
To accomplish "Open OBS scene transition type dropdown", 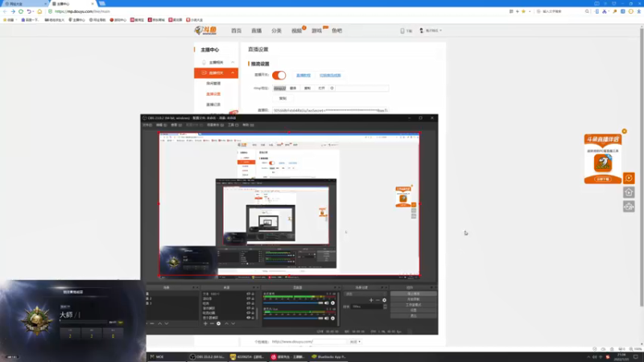I will (365, 294).
